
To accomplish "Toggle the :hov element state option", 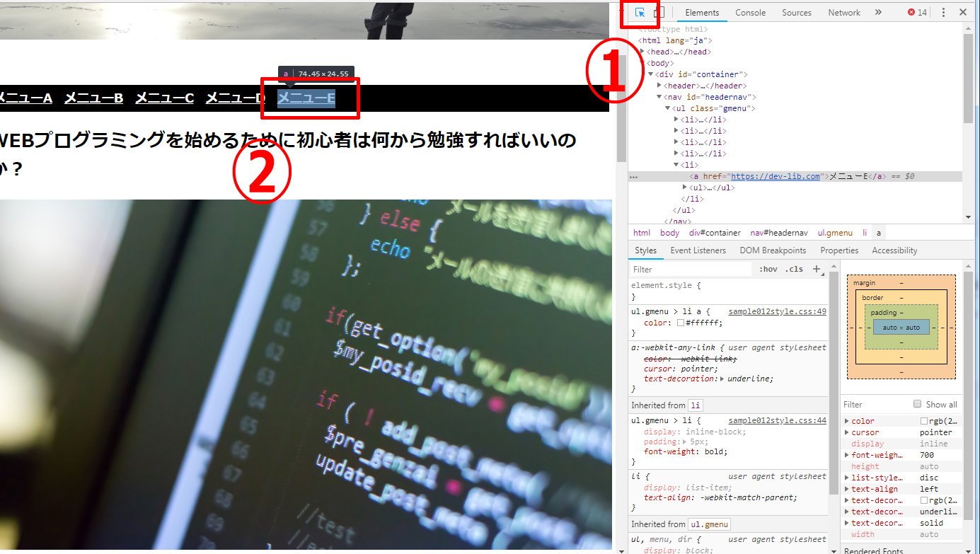I will [768, 270].
